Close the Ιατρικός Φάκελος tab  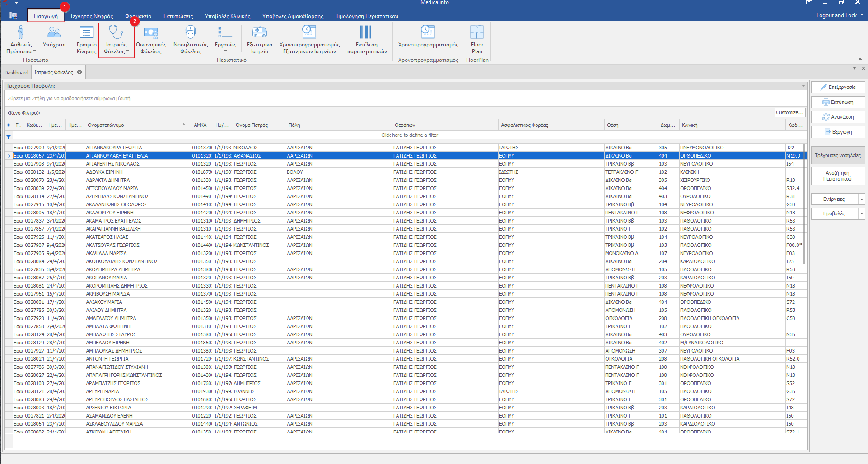coord(79,72)
